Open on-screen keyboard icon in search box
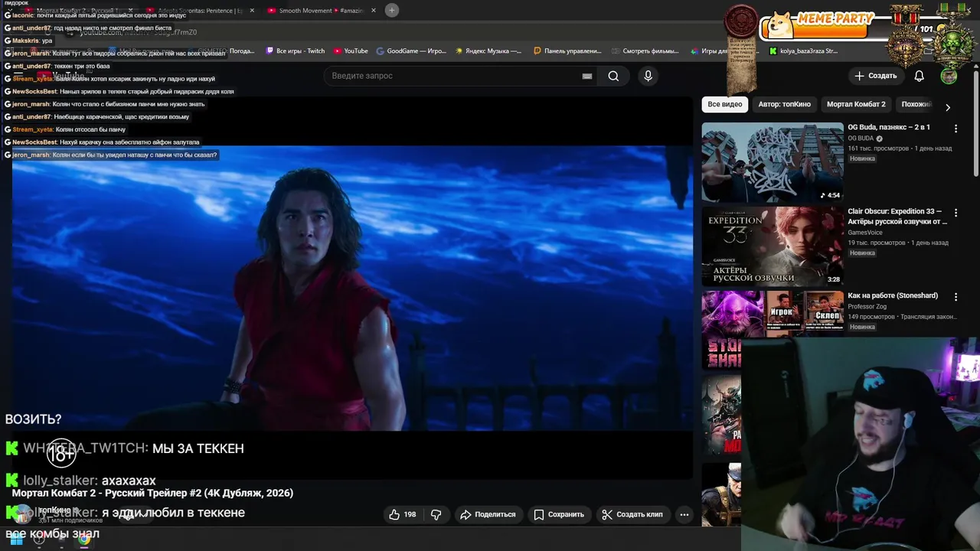 pos(587,76)
